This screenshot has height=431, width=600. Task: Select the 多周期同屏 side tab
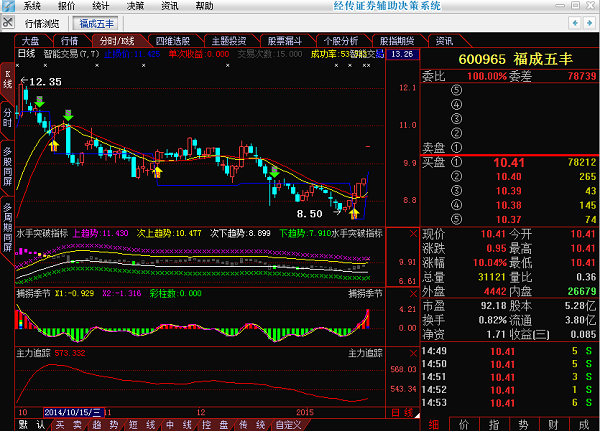7,227
